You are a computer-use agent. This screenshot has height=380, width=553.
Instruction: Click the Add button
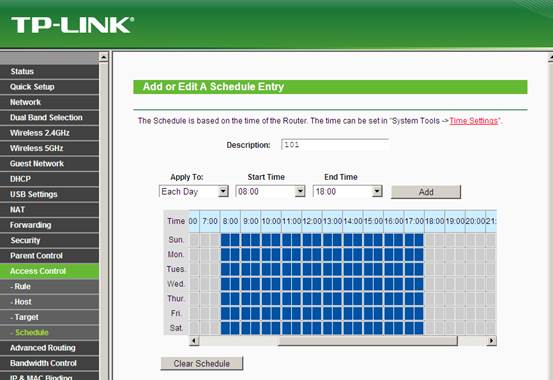click(x=426, y=192)
